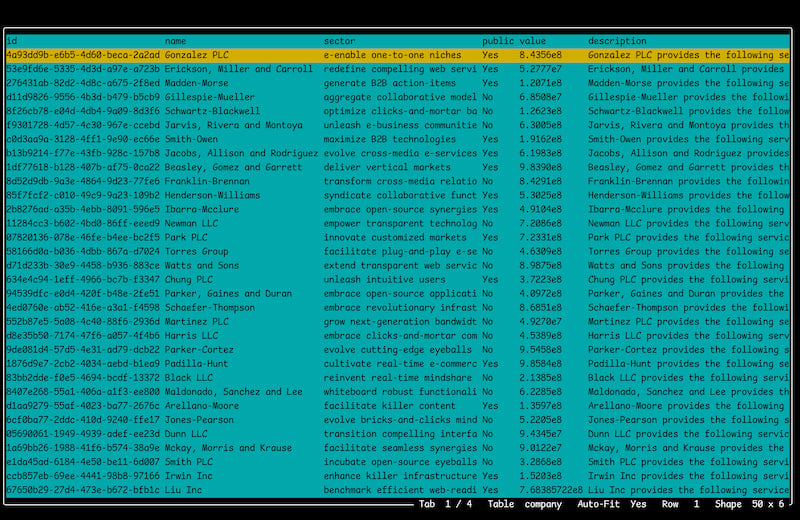
Task: Select the 'public' column header
Action: [x=498, y=41]
